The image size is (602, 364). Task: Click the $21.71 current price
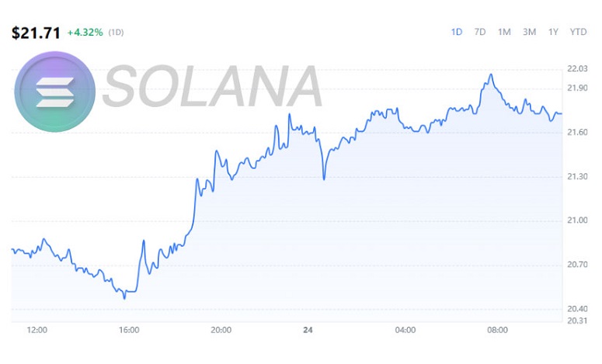[x=35, y=33]
